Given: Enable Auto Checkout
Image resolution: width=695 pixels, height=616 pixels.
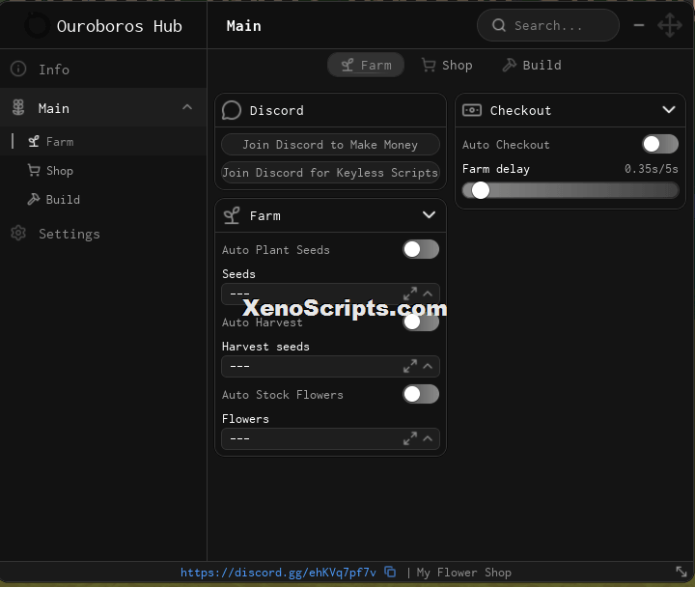Looking at the screenshot, I should tap(660, 144).
